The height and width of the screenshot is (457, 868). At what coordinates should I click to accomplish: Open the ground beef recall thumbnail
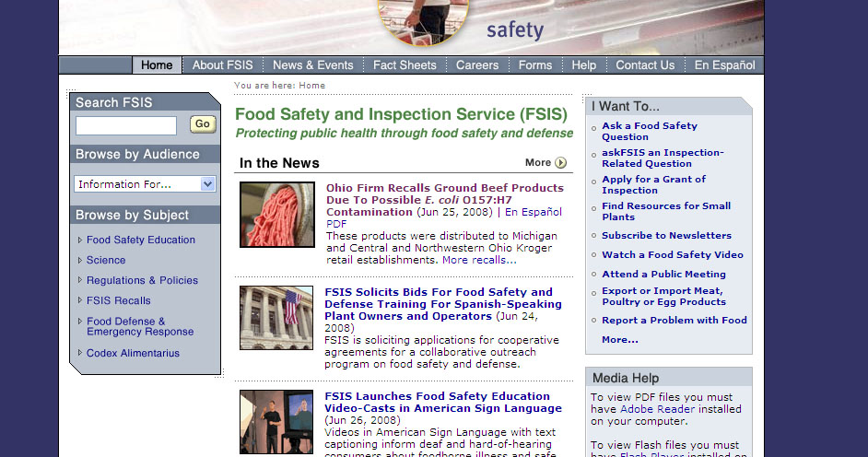[277, 215]
